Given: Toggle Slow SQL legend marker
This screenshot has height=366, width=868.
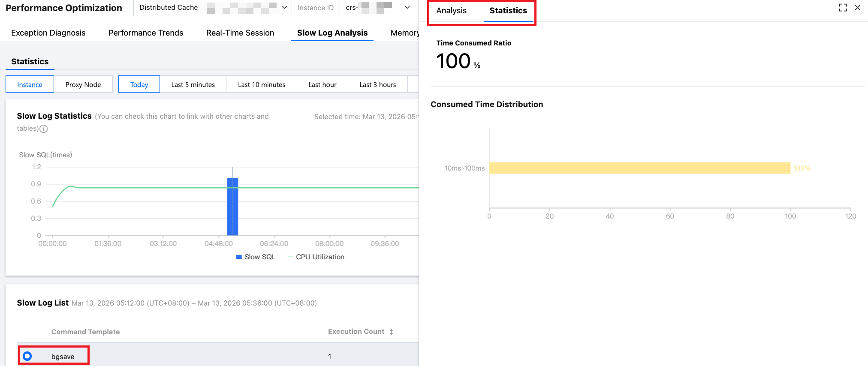Looking at the screenshot, I should coord(239,257).
